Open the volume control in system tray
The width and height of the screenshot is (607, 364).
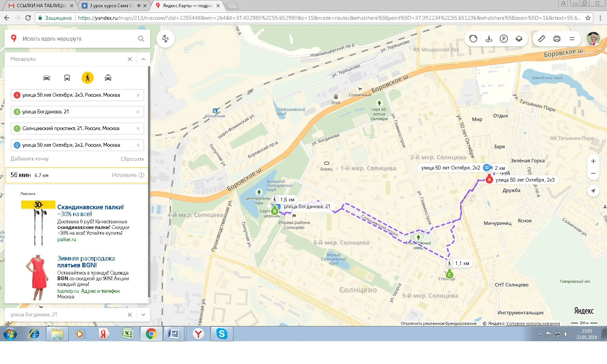pyautogui.click(x=567, y=334)
